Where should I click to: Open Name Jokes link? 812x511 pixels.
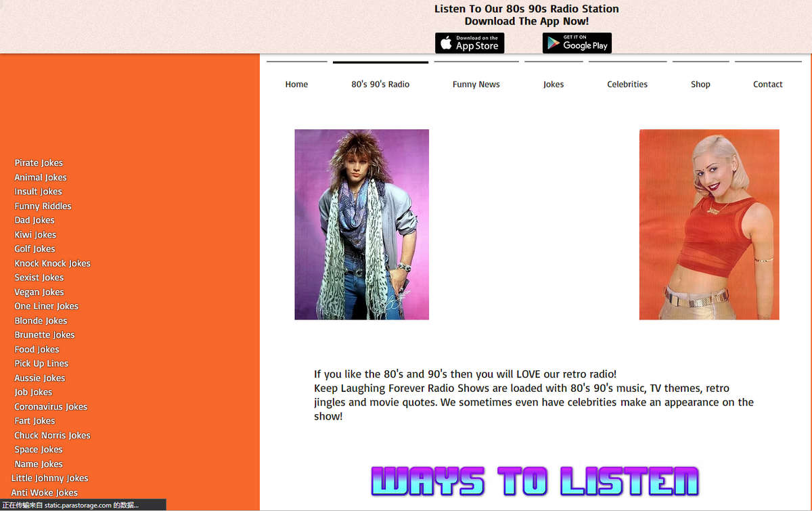(39, 464)
